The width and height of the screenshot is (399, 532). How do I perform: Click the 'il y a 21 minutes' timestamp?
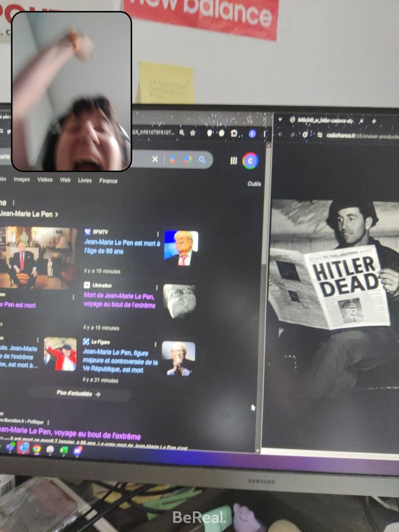100,380
